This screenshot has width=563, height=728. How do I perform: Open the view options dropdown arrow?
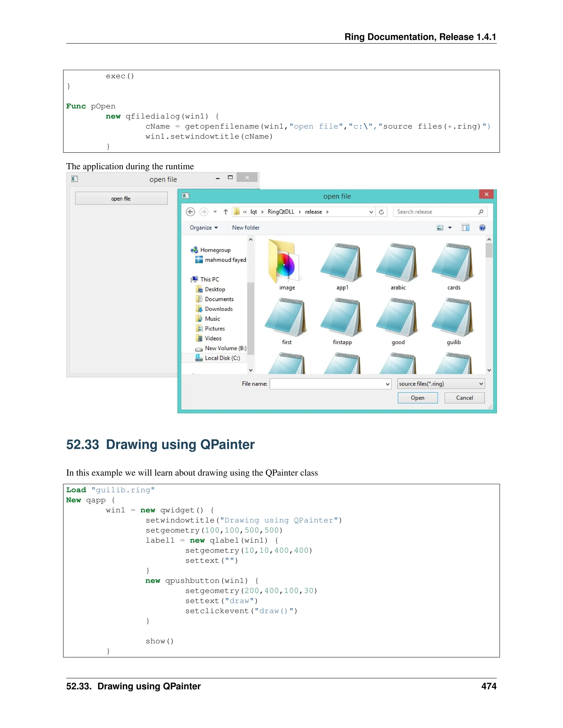[x=450, y=228]
